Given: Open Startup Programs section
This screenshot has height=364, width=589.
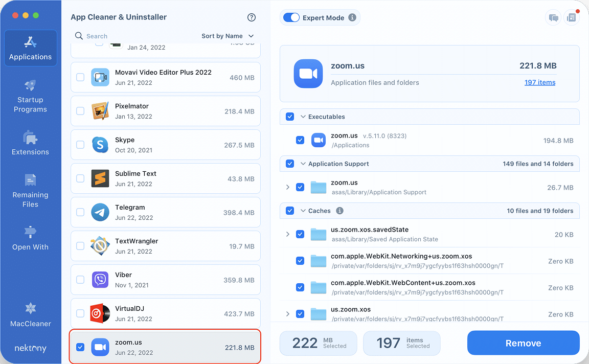Looking at the screenshot, I should (x=31, y=96).
